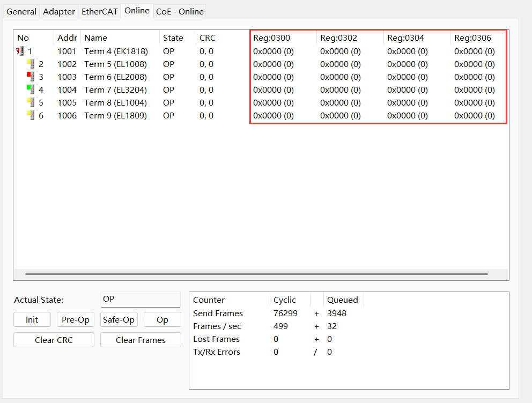This screenshot has height=403, width=532.
Task: Click the red terminal icon for Term 6
Action: (31, 77)
